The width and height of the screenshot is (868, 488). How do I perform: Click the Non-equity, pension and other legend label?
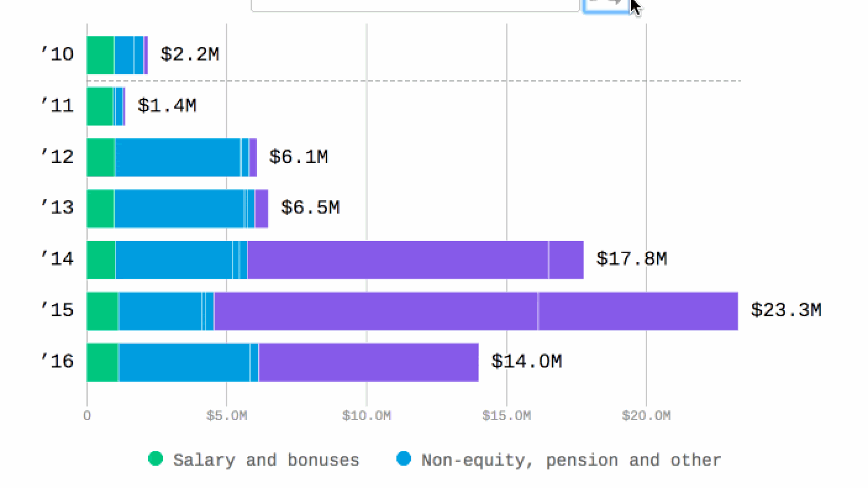pyautogui.click(x=571, y=460)
